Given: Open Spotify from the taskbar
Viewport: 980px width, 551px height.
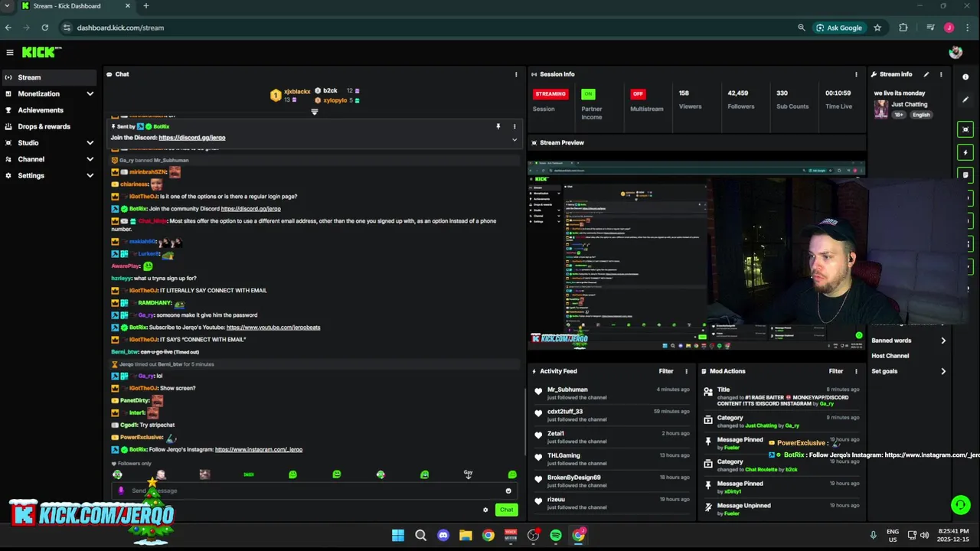Looking at the screenshot, I should 556,536.
